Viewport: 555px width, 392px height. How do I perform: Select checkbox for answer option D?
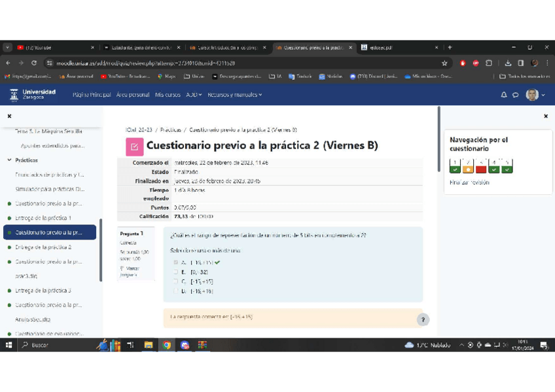click(175, 291)
